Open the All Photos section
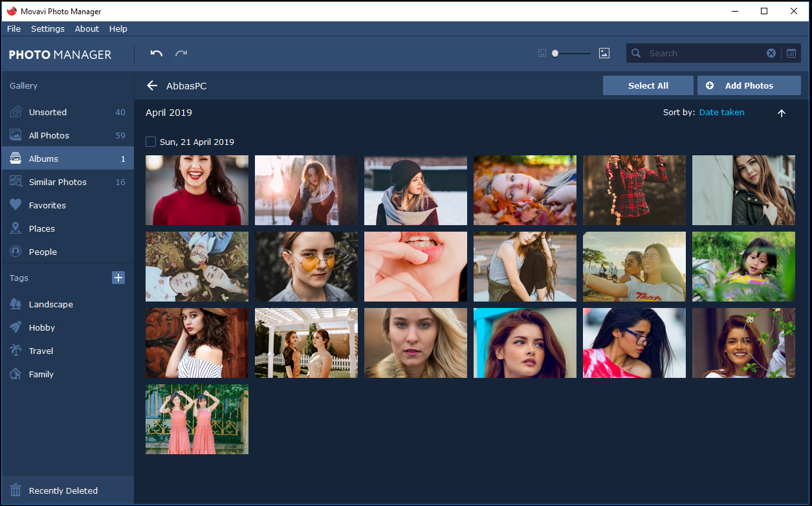This screenshot has height=506, width=812. (x=67, y=135)
